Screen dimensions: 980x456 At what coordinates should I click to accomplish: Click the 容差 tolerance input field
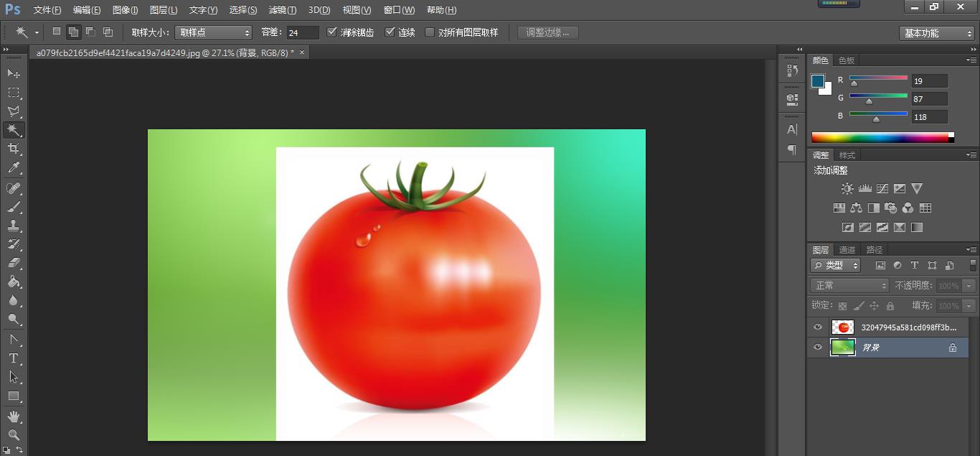[x=303, y=32]
